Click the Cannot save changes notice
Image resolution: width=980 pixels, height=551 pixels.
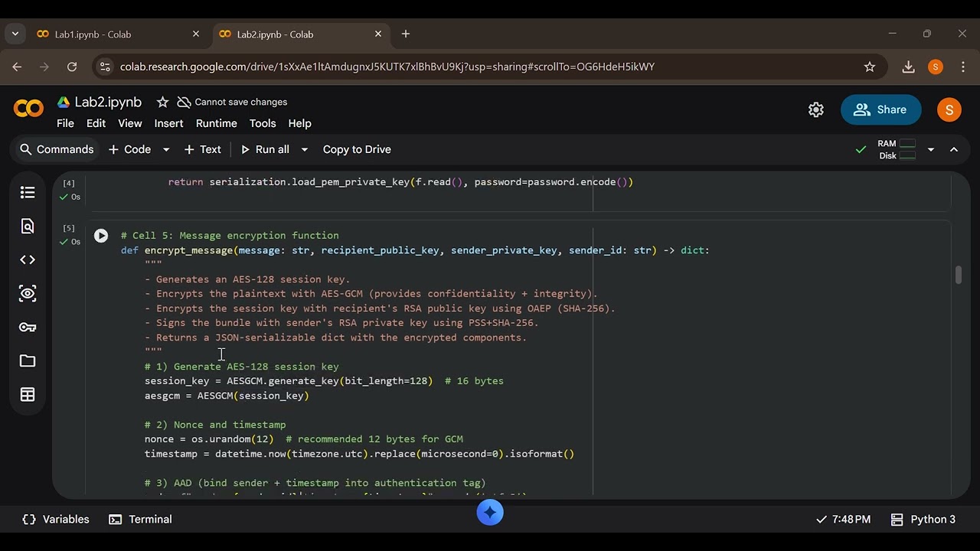[x=232, y=102]
